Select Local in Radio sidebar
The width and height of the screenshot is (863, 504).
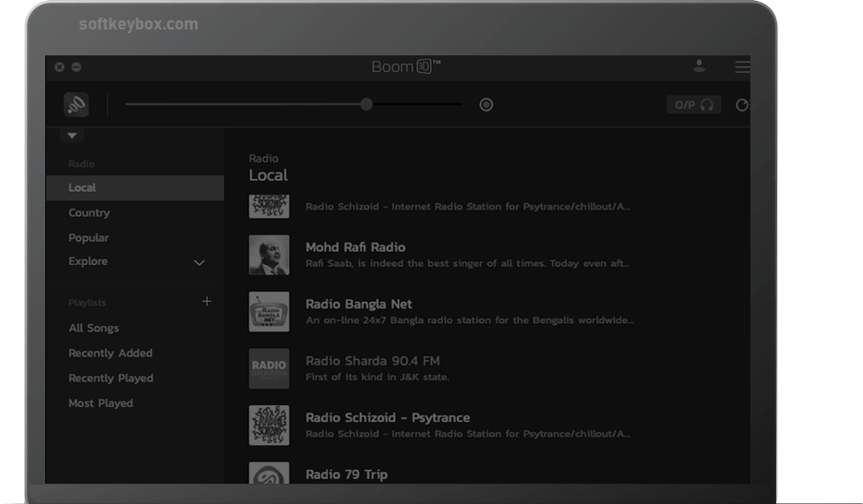82,187
